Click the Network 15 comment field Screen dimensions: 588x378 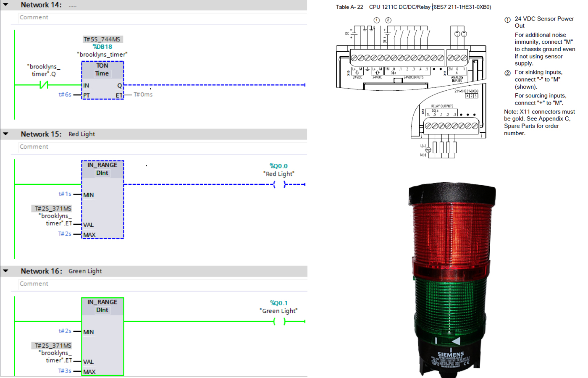(x=163, y=147)
